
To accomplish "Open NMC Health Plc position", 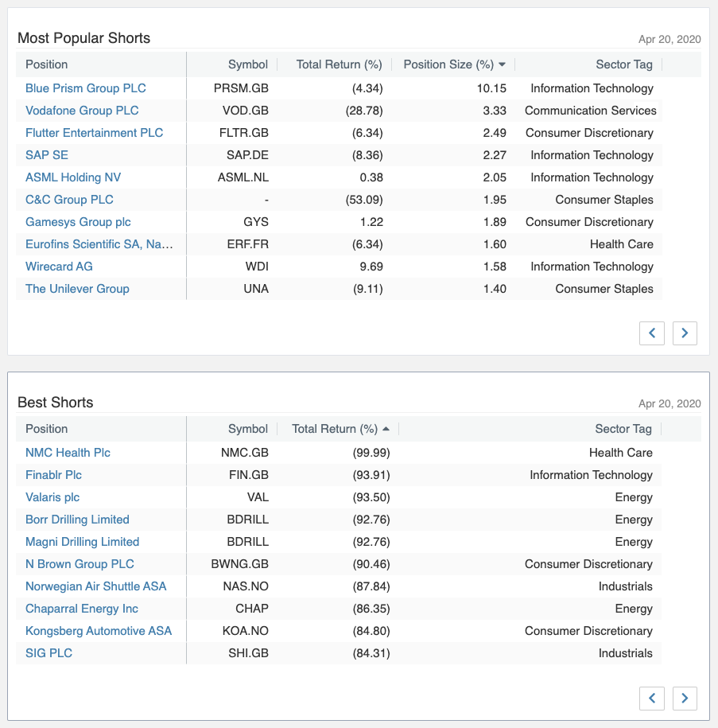I will [68, 453].
